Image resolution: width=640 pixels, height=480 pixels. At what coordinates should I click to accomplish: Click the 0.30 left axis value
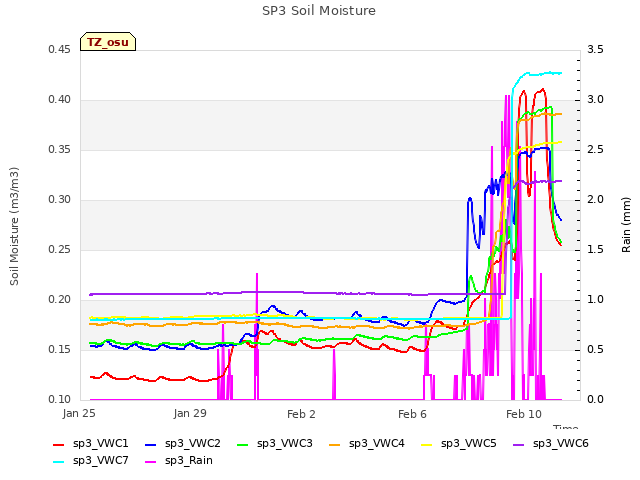coord(60,200)
